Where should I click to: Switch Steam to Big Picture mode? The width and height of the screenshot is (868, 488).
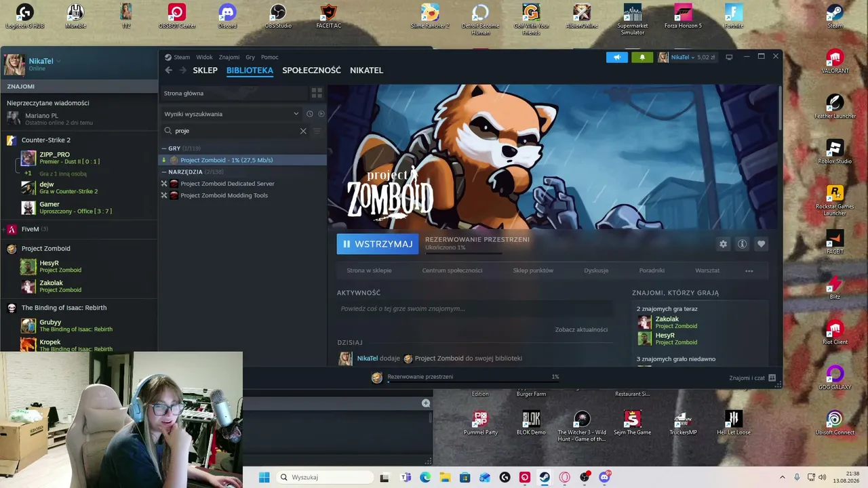click(x=729, y=58)
